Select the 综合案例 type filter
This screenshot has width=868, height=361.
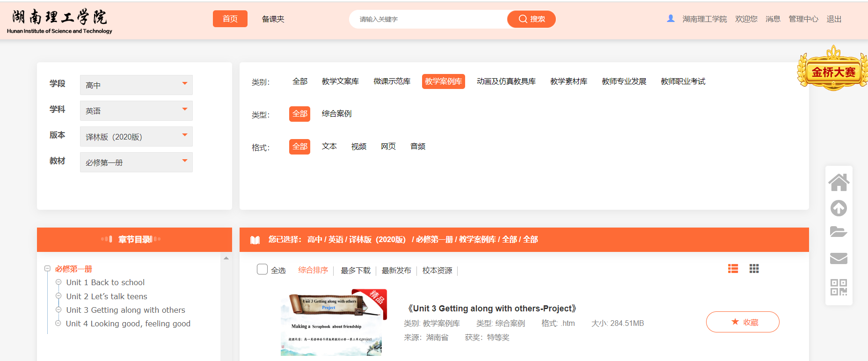(336, 114)
